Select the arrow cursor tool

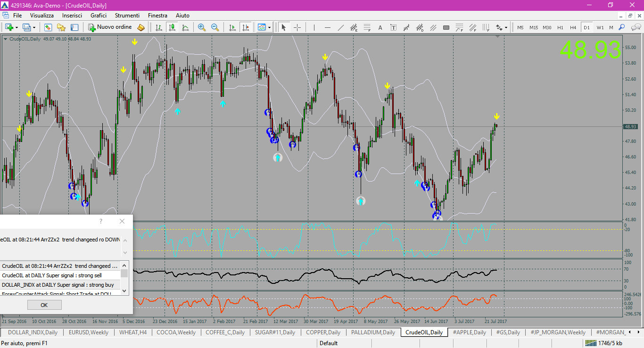click(284, 27)
